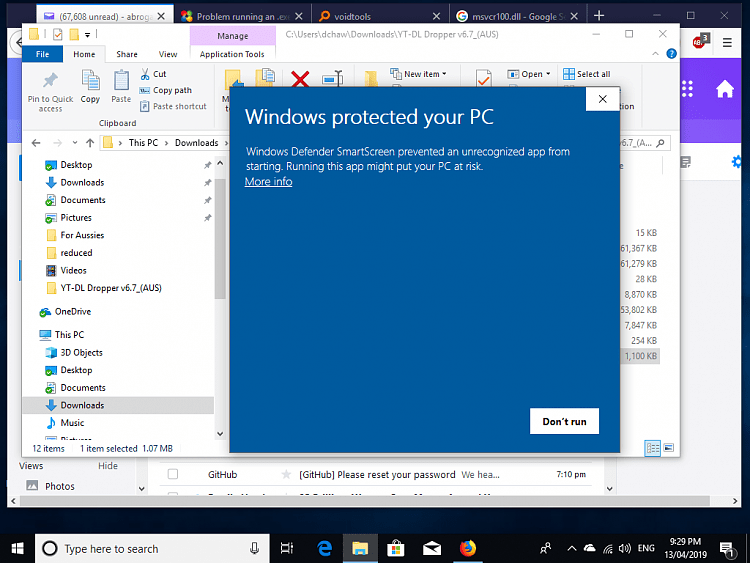The width and height of the screenshot is (750, 563).
Task: Switch to the voidtools browser tab
Action: 352,16
